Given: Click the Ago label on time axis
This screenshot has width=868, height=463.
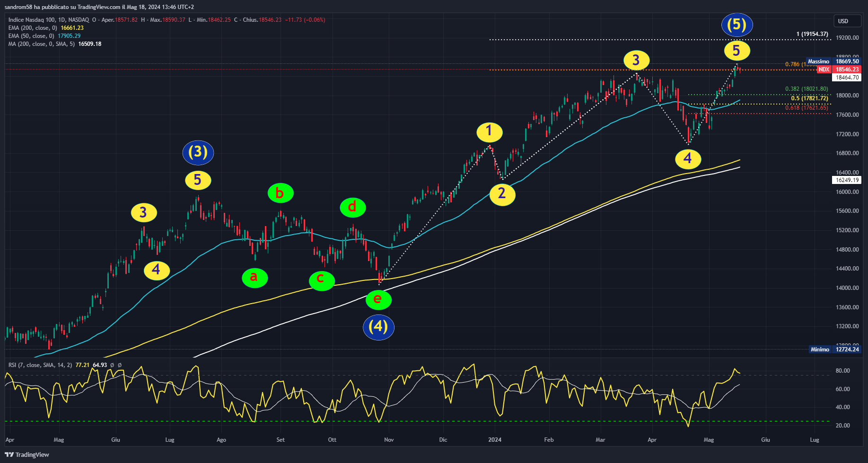Looking at the screenshot, I should click(x=221, y=440).
